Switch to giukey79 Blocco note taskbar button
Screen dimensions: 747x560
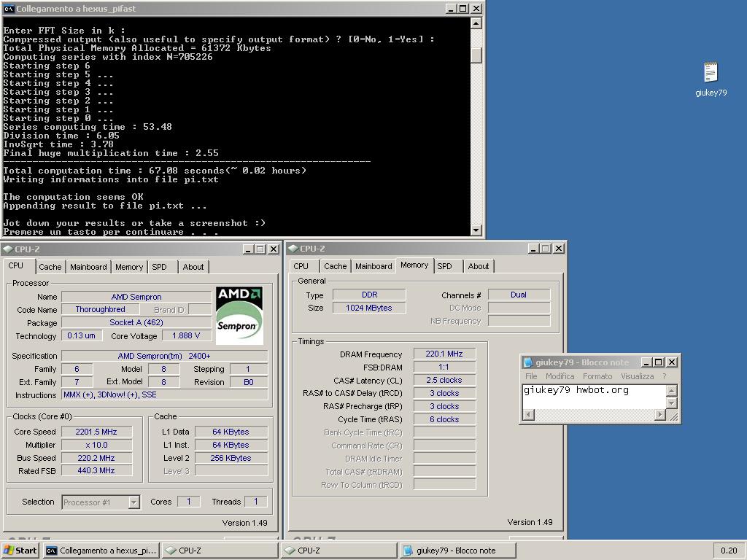[x=458, y=551]
